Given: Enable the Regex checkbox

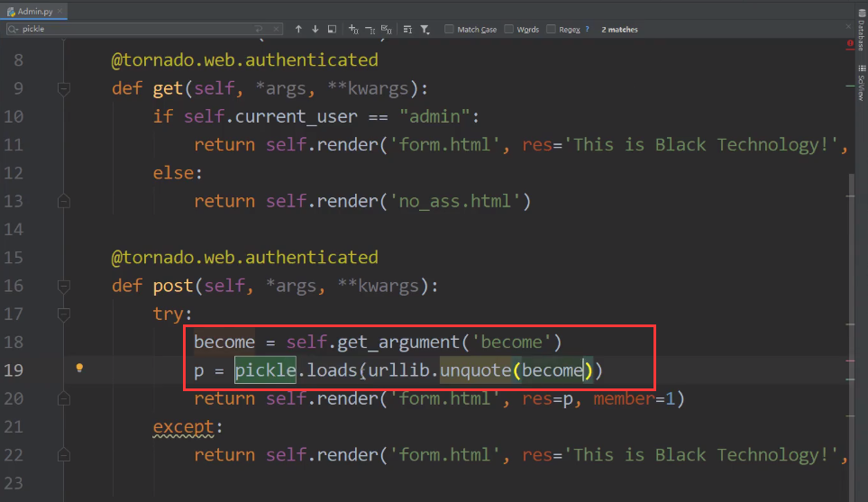Looking at the screenshot, I should (x=551, y=29).
